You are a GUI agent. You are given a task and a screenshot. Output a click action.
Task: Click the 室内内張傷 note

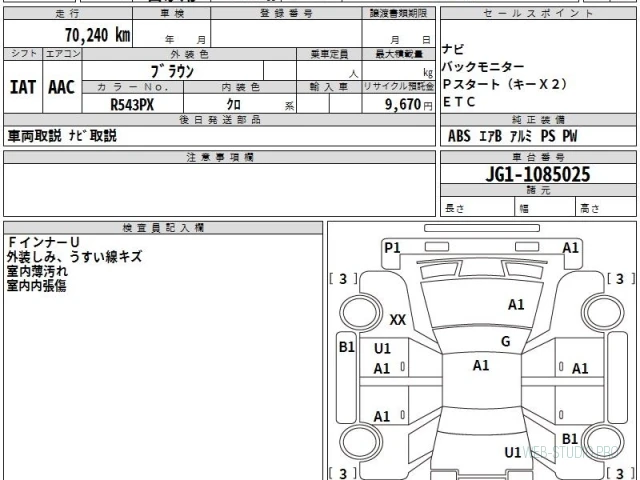click(36, 285)
